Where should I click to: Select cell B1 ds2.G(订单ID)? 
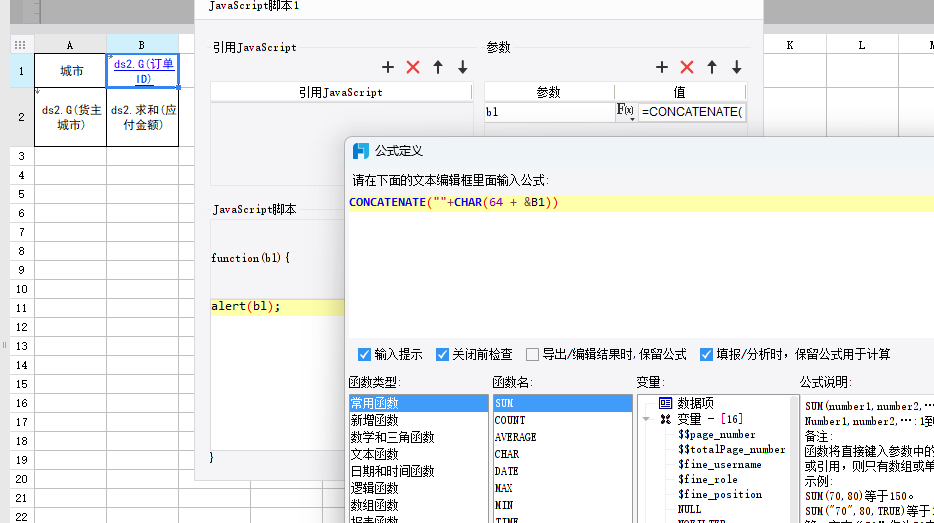pos(142,71)
